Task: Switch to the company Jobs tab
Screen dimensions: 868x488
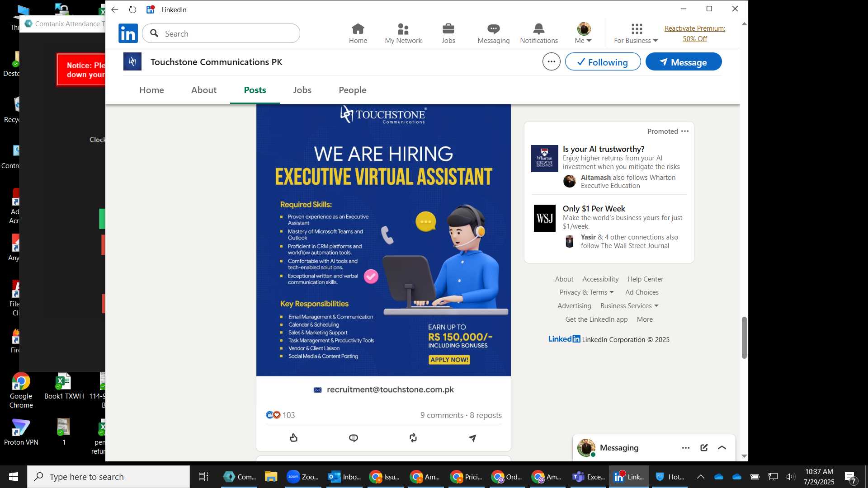Action: 302,90
